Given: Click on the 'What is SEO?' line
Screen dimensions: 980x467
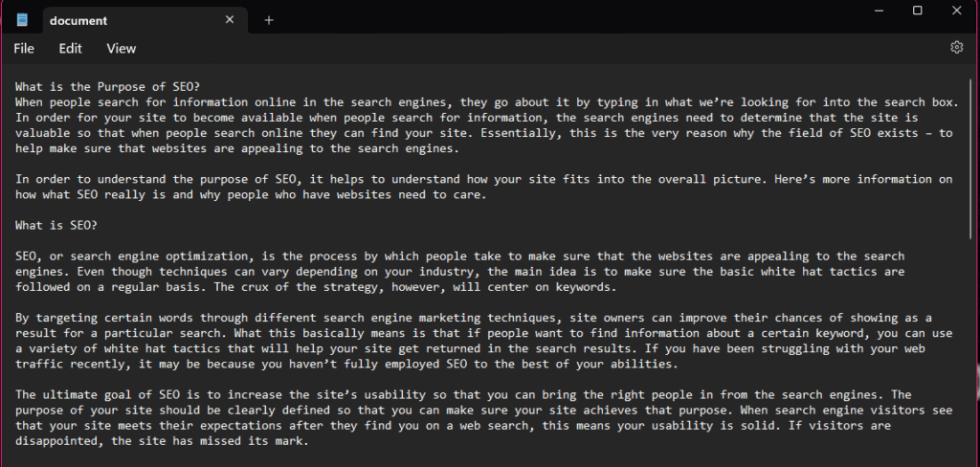Looking at the screenshot, I should tap(56, 226).
